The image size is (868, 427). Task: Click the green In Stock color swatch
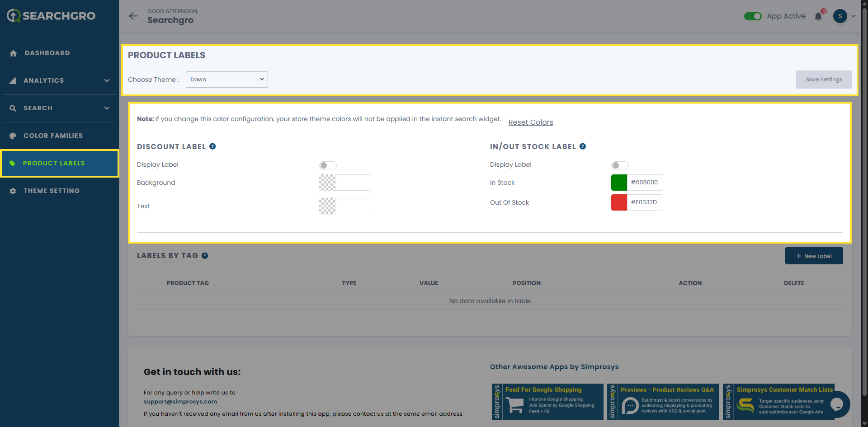coord(619,183)
